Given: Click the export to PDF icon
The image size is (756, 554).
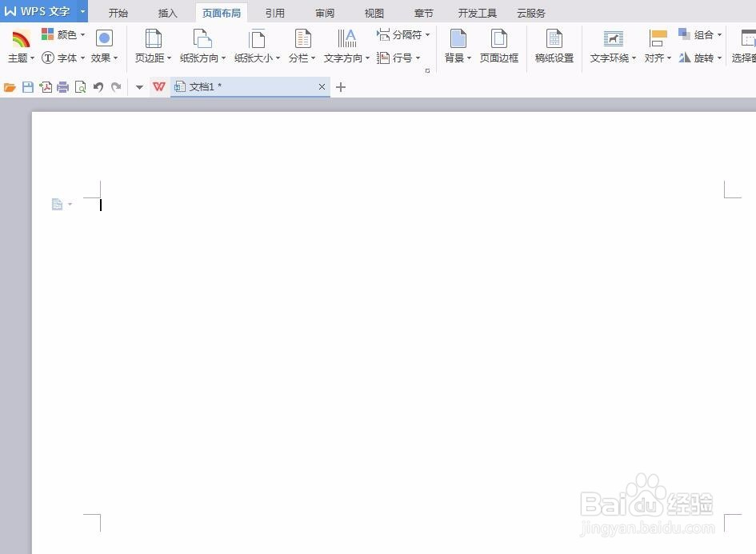Looking at the screenshot, I should (x=46, y=87).
